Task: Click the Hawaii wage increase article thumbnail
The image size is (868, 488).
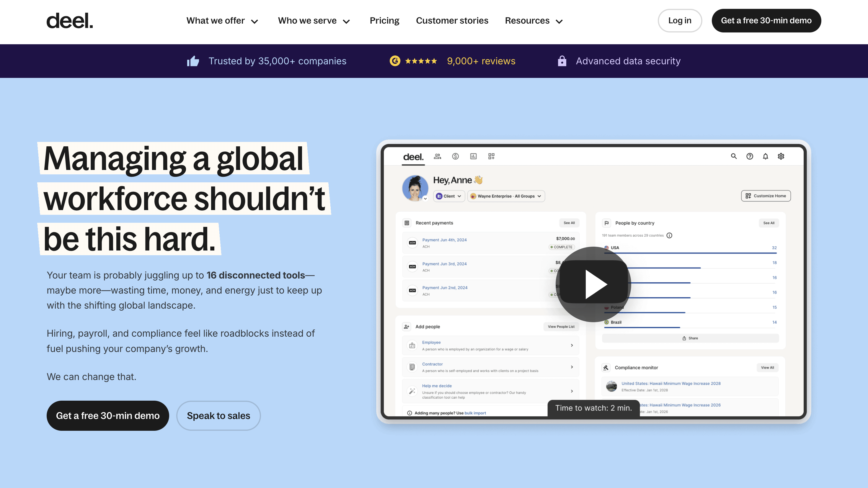Action: click(611, 386)
